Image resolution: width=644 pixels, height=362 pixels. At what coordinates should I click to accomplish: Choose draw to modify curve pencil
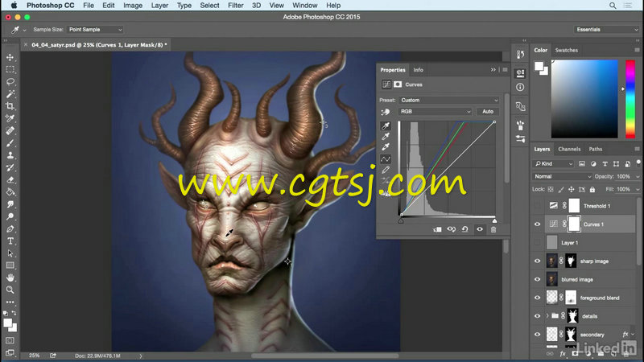[386, 170]
